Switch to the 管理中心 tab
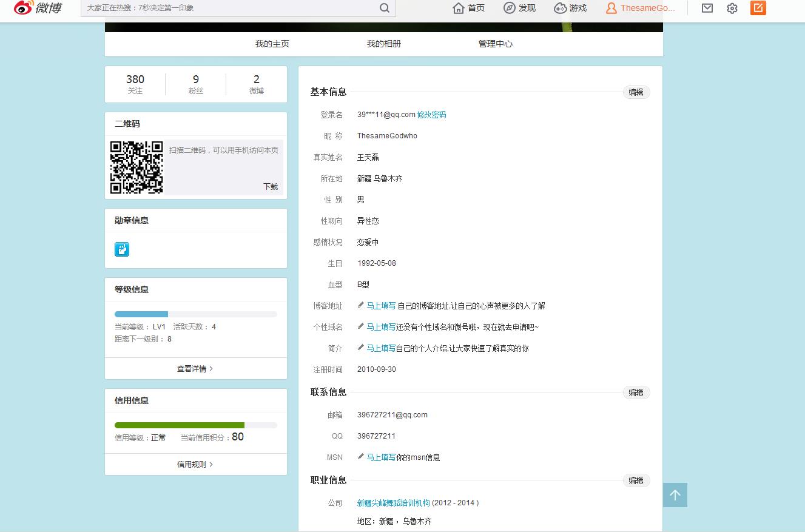This screenshot has width=805, height=532. click(x=495, y=44)
